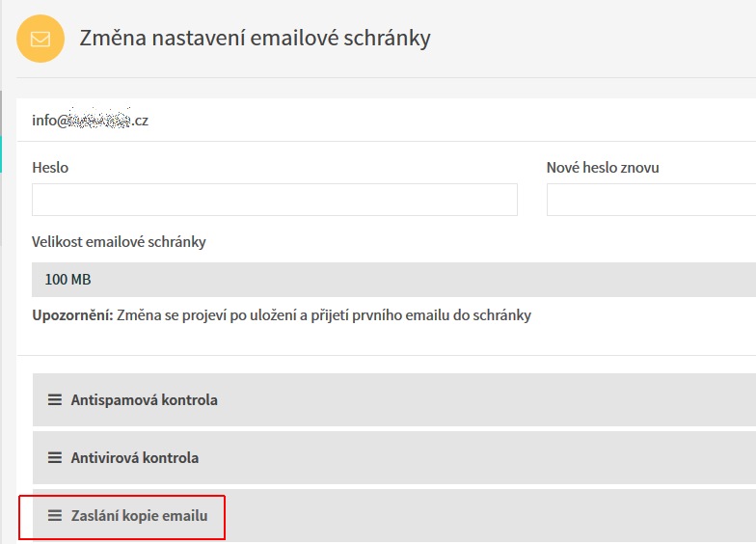The height and width of the screenshot is (544, 756).
Task: Expand the Zaslání kopie emailu section
Action: tap(394, 515)
